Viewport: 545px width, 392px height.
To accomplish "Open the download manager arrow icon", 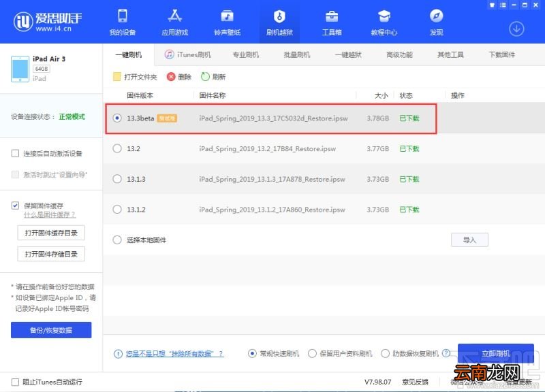I will click(x=516, y=29).
